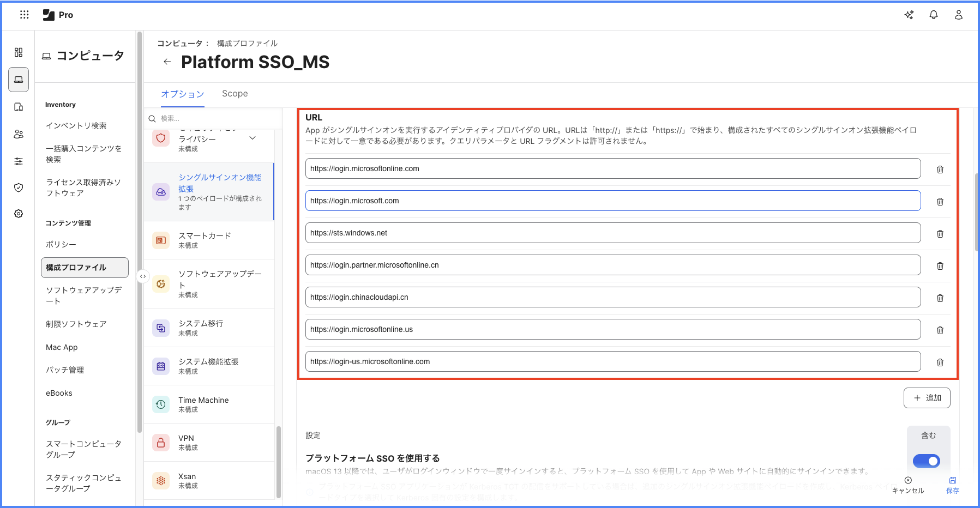Open 制限ソフトウェア in the sidebar
Image resolution: width=980 pixels, height=508 pixels.
click(76, 324)
